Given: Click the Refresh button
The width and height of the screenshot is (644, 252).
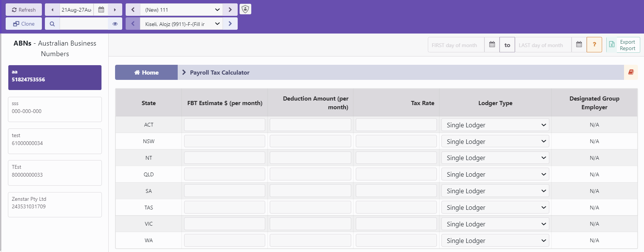Looking at the screenshot, I should 24,10.
